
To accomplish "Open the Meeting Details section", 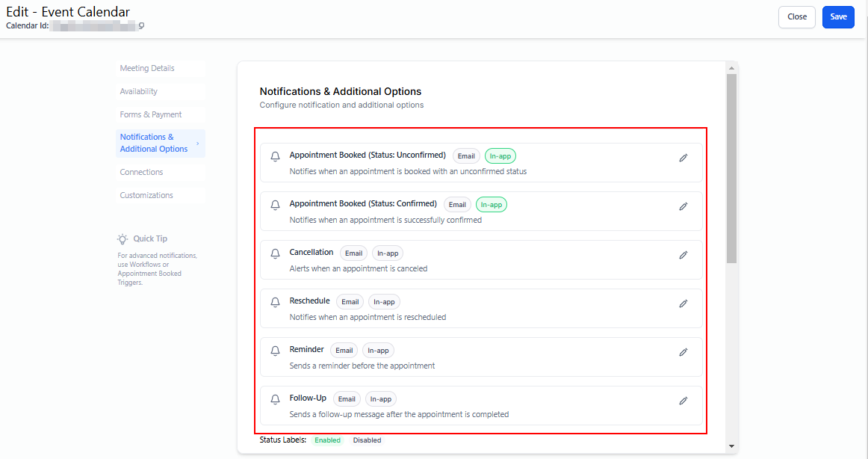I will (147, 68).
